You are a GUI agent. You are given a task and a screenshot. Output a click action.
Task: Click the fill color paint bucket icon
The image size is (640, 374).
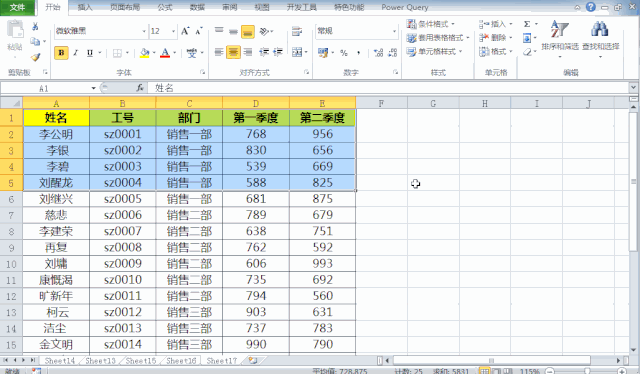click(x=144, y=53)
